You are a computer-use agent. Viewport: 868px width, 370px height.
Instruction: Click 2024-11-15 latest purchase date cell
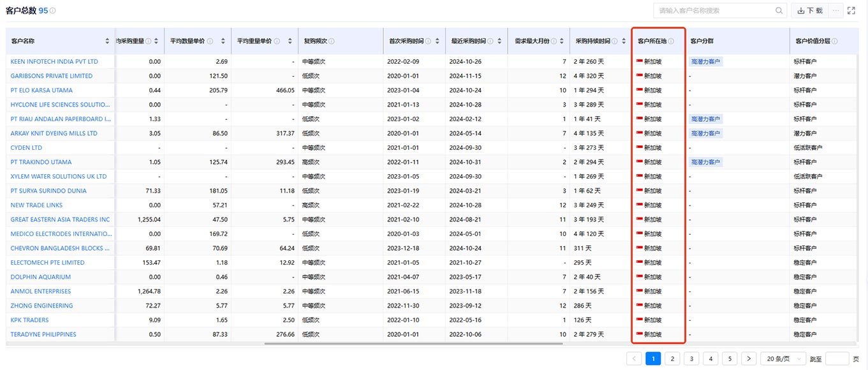466,76
